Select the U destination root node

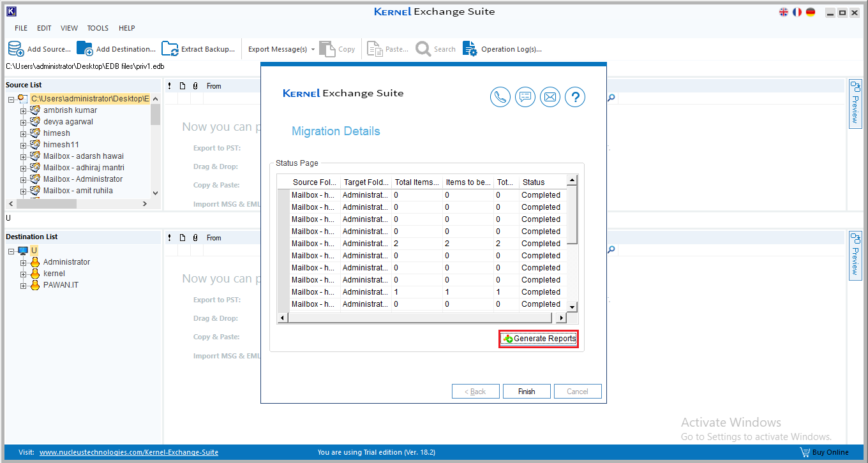(34, 250)
